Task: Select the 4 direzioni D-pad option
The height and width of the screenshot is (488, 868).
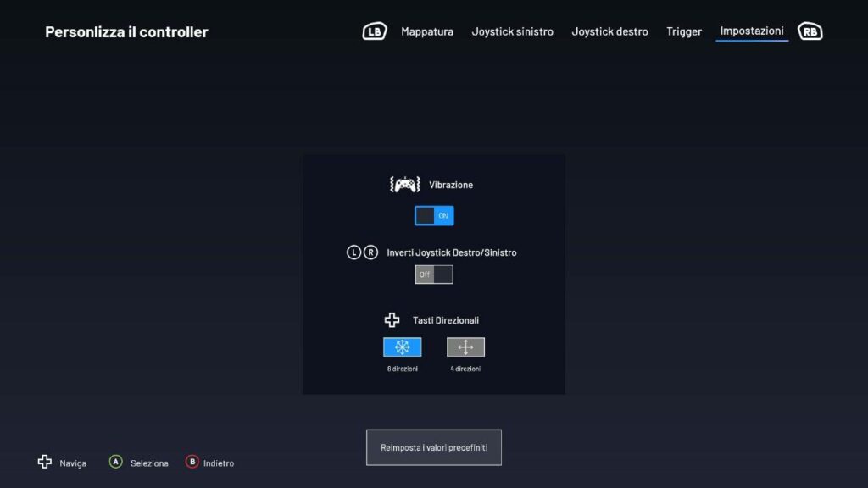Action: coord(465,347)
